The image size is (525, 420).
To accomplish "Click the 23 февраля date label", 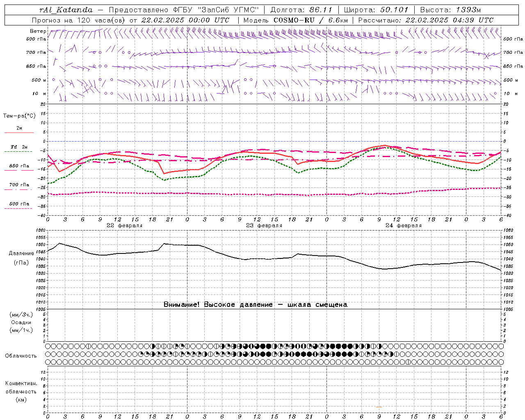I will (x=264, y=226).
